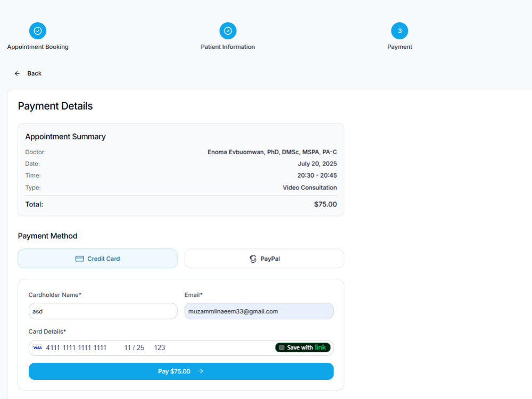Click the Payment Method heading
The image size is (532, 399).
point(47,236)
